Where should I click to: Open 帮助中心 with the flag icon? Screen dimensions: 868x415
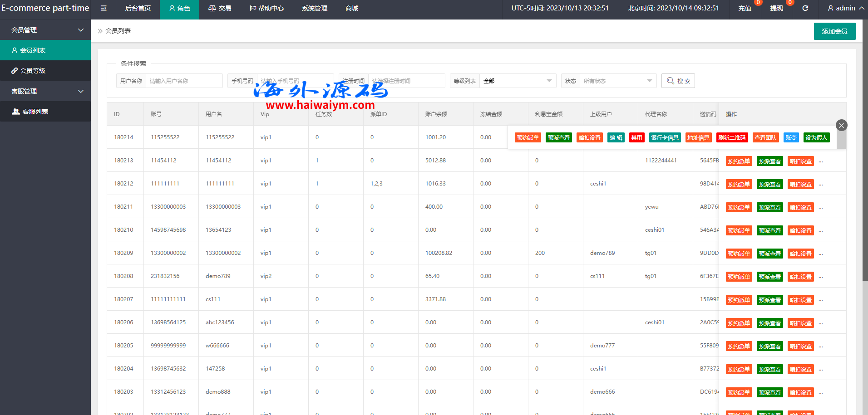pyautogui.click(x=266, y=8)
